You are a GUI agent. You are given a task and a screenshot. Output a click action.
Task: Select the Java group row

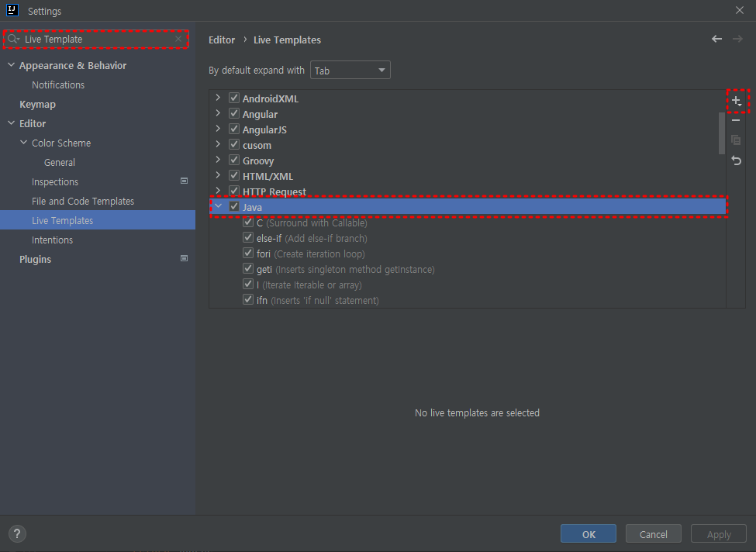pos(468,207)
